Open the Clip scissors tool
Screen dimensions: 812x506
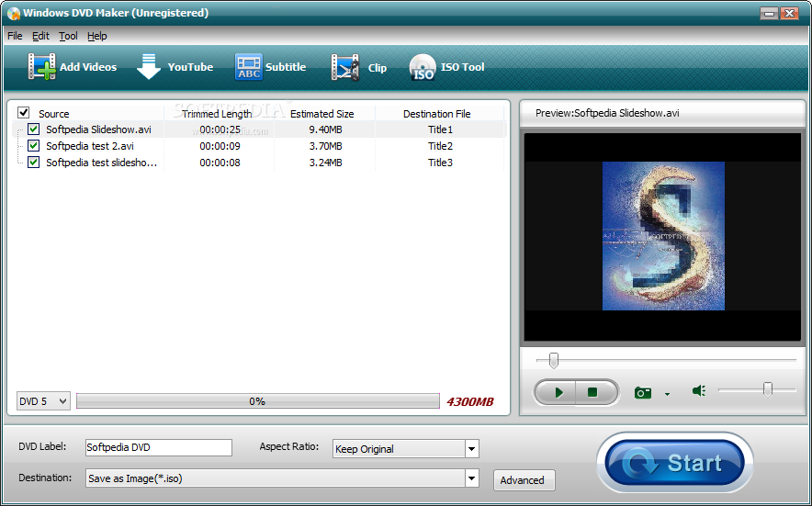point(344,67)
